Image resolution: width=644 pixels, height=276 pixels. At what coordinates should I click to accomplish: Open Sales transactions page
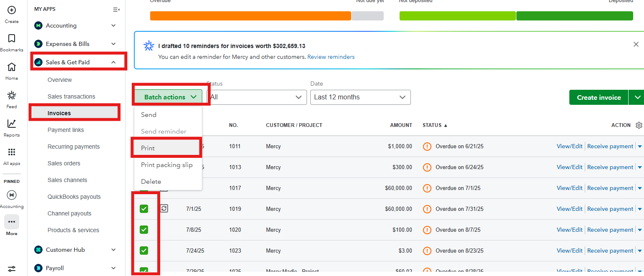pos(71,96)
